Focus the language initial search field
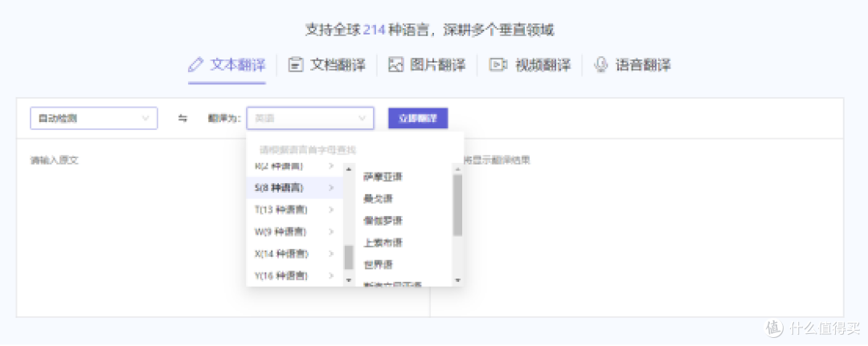Image resolution: width=868 pixels, height=346 pixels. (354, 150)
